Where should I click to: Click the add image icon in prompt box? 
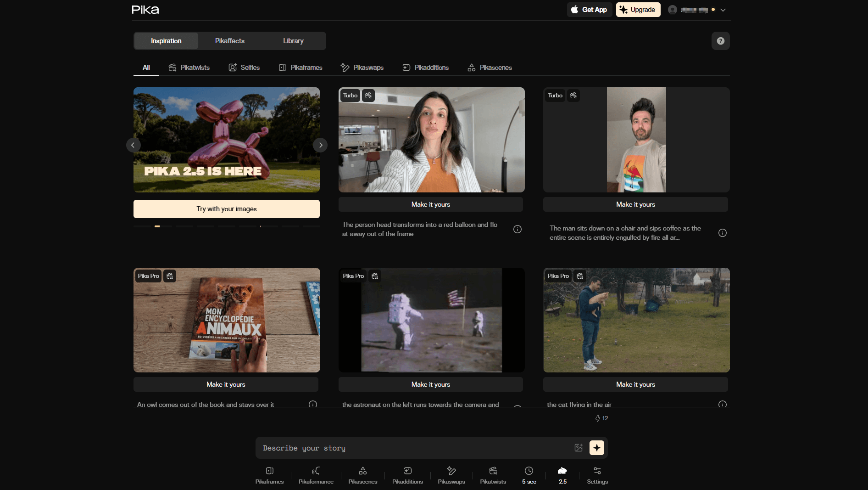tap(579, 448)
